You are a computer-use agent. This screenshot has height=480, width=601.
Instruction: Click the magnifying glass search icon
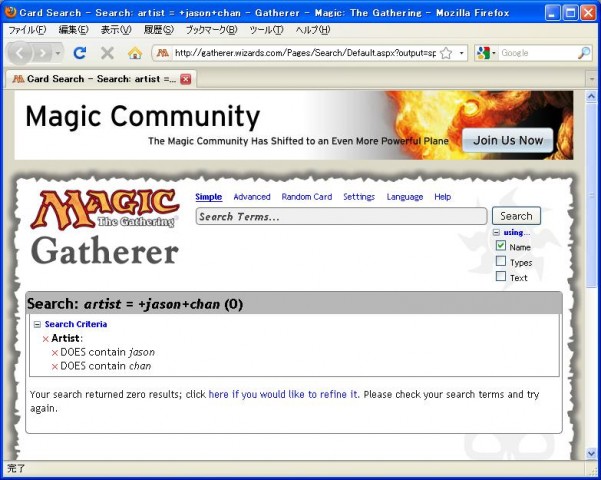pos(584,53)
